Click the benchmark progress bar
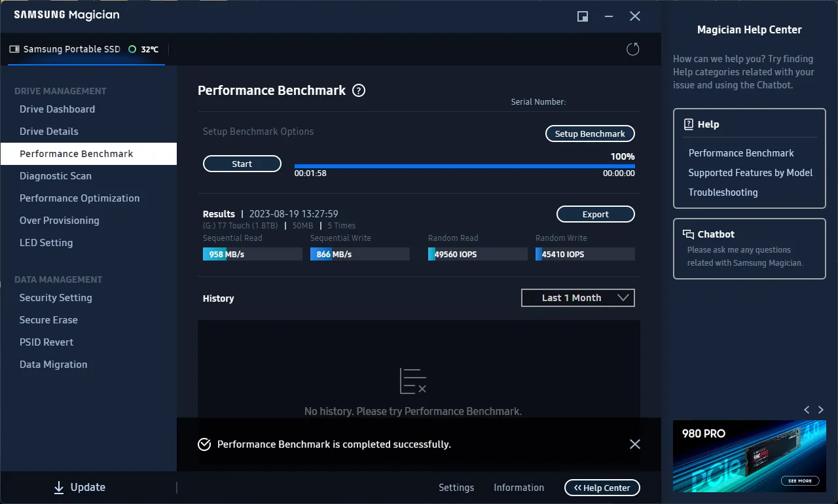The width and height of the screenshot is (838, 504). click(465, 166)
